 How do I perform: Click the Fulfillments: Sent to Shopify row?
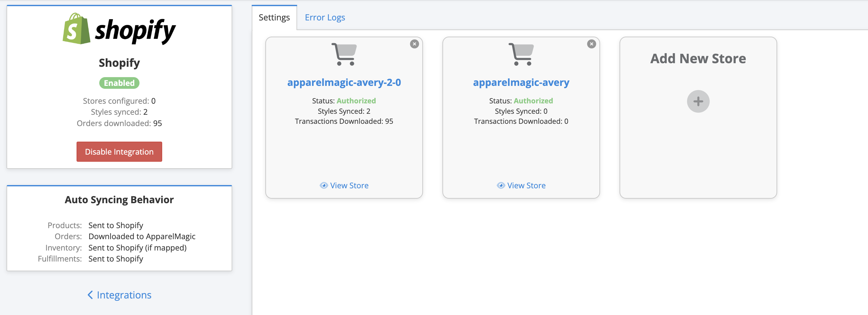coord(90,259)
